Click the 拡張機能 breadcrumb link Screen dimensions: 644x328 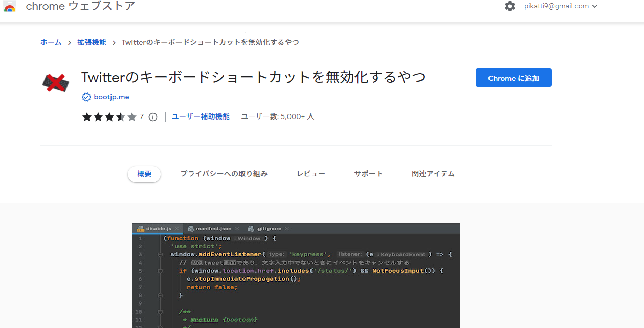pos(92,42)
